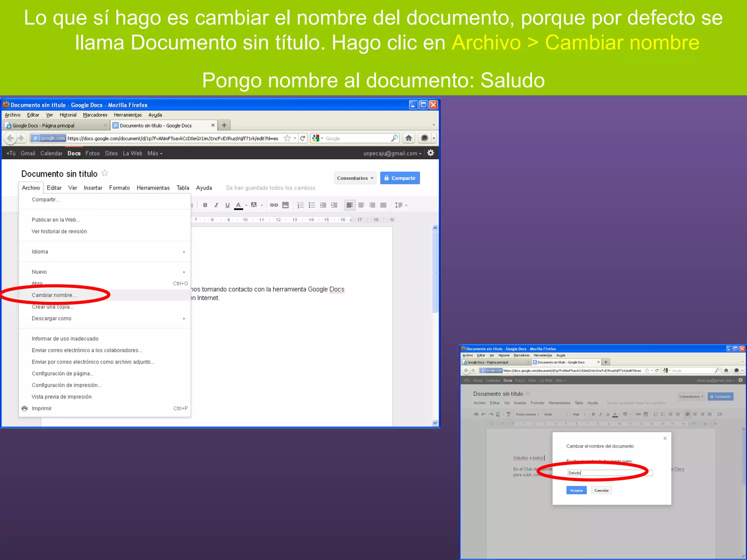This screenshot has height=560, width=747.
Task: Click the Firefox forward arrow button
Action: point(21,138)
